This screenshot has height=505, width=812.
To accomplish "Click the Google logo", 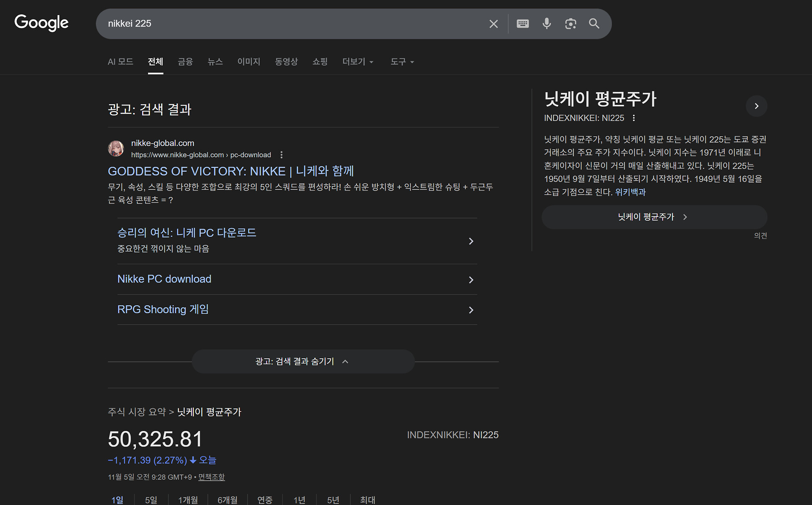I will point(41,23).
